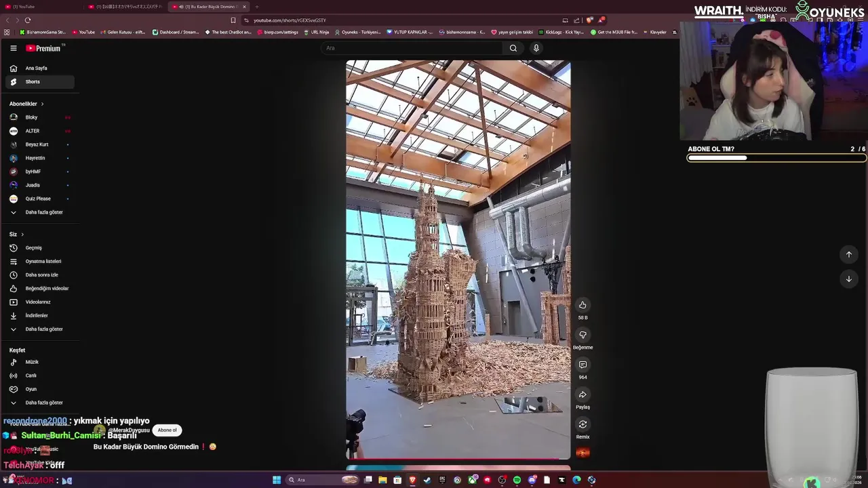
Task: Open the blerp.com/settings bookmark
Action: tap(277, 32)
